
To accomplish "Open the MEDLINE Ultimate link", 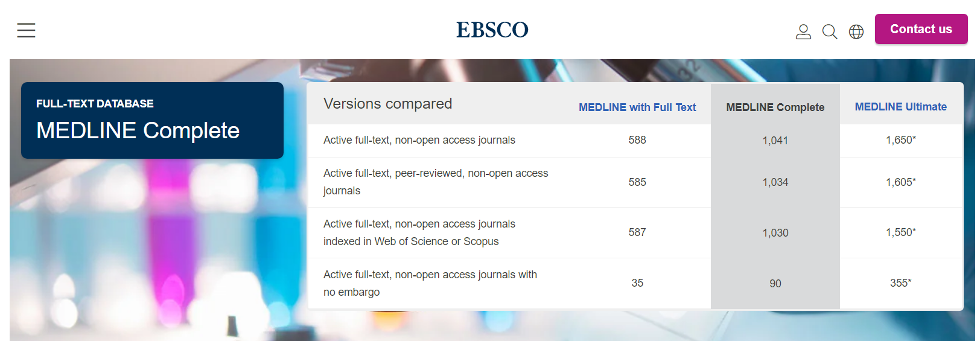I will click(900, 107).
